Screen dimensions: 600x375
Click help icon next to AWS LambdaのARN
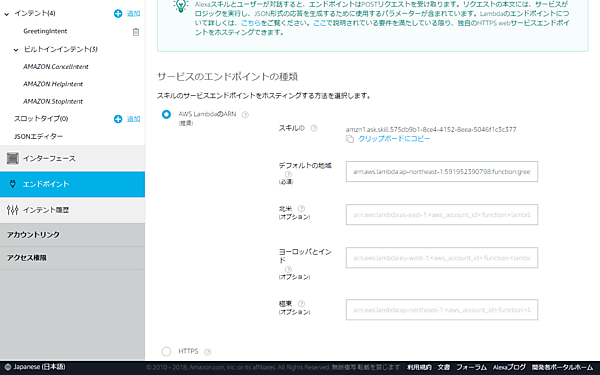point(245,114)
